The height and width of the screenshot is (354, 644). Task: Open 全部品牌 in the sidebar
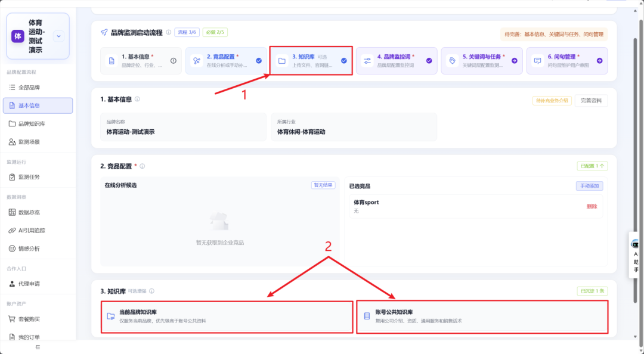coord(38,87)
